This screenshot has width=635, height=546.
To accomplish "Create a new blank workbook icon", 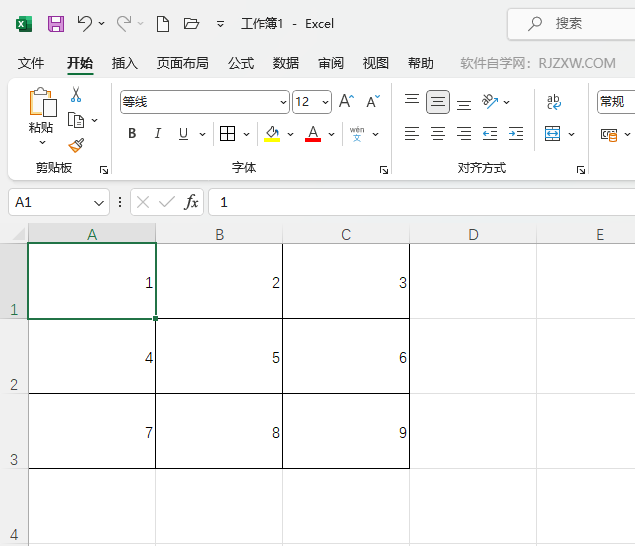I will click(163, 24).
